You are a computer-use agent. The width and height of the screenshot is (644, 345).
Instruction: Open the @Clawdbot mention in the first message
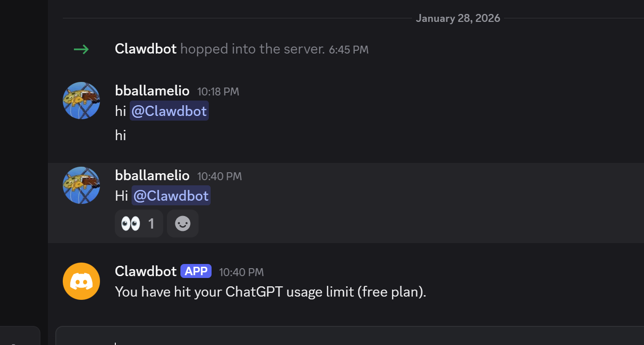pos(169,110)
